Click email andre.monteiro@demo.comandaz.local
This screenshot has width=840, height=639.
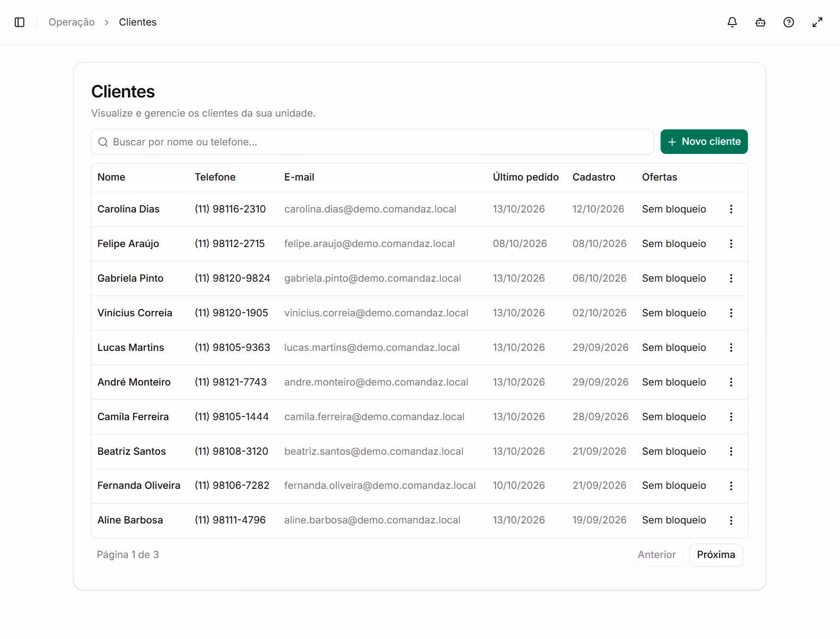coord(376,382)
